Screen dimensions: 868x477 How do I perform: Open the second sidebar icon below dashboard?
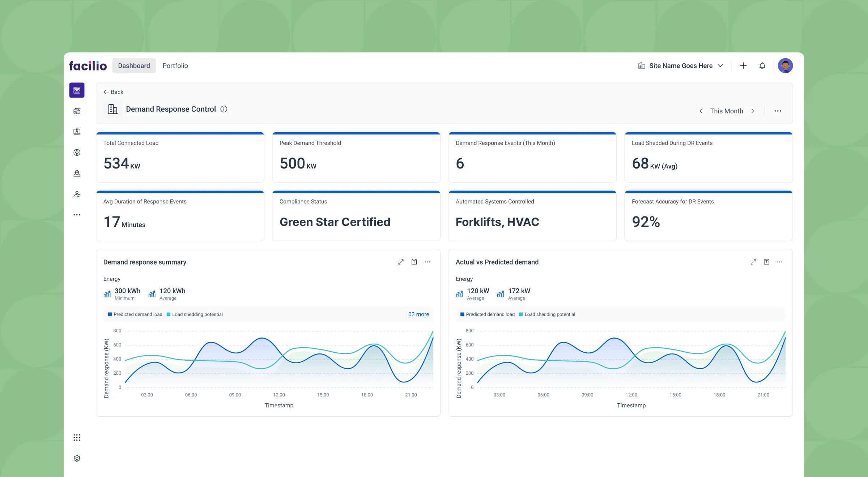click(77, 111)
